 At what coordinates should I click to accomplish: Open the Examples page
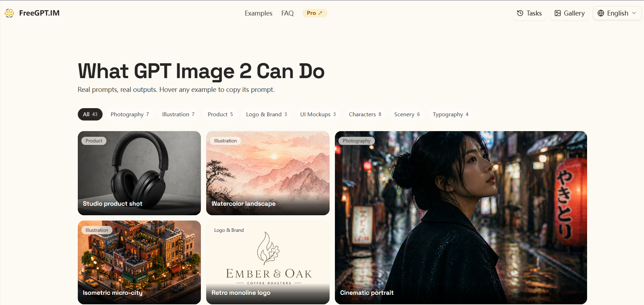click(259, 13)
